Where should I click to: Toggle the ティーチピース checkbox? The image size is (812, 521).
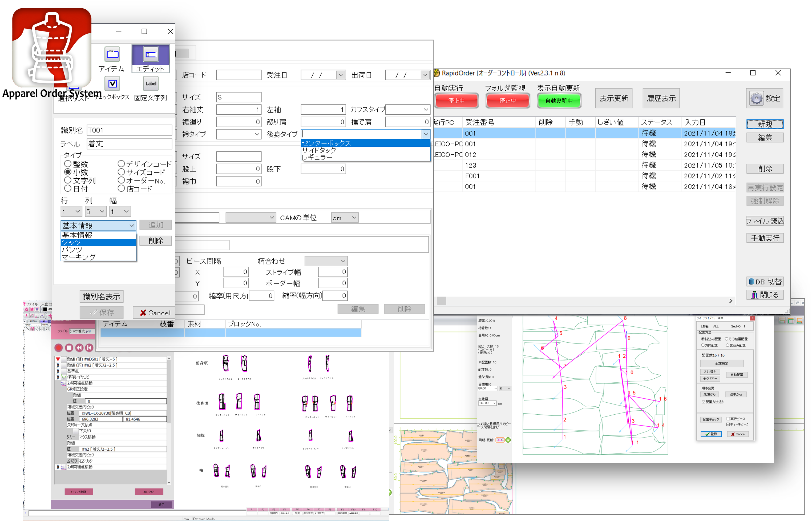click(x=728, y=424)
